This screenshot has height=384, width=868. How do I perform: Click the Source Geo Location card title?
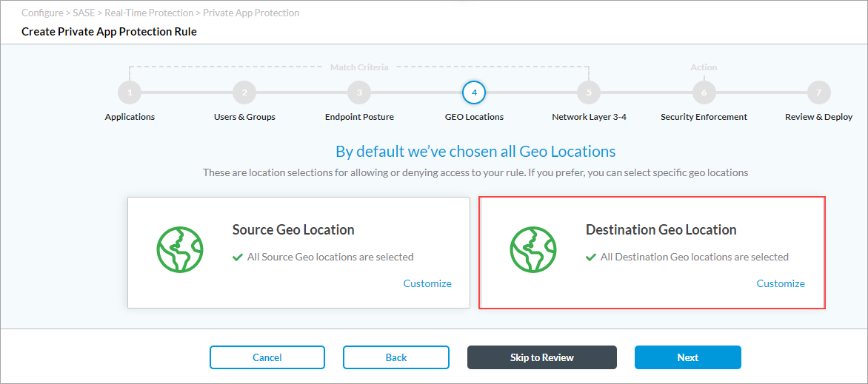(x=293, y=229)
